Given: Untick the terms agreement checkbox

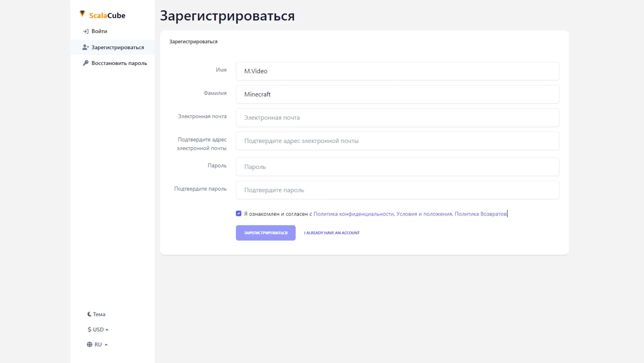Looking at the screenshot, I should coord(238,214).
